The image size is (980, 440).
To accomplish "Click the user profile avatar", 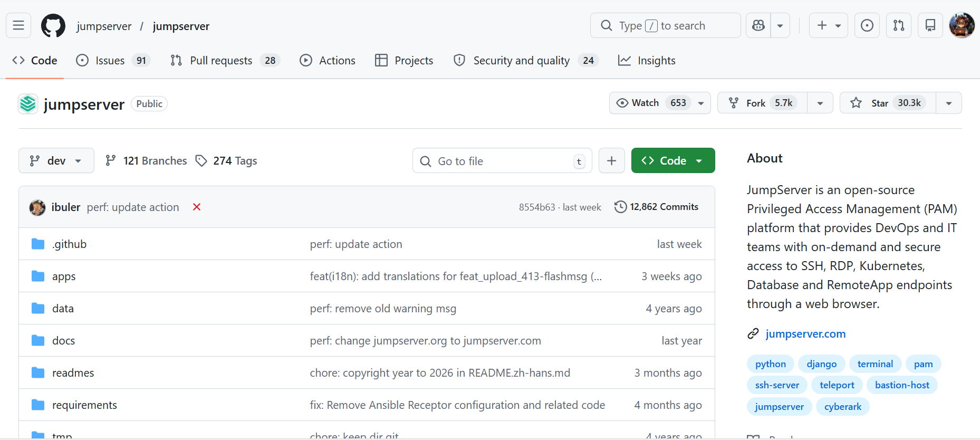I will 962,25.
